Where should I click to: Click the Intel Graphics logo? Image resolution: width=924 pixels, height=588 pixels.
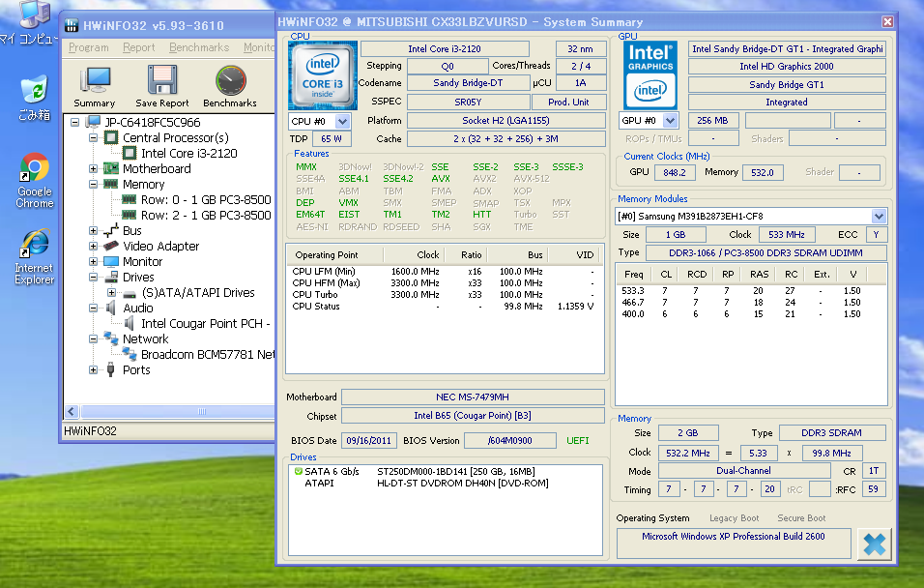coord(650,74)
